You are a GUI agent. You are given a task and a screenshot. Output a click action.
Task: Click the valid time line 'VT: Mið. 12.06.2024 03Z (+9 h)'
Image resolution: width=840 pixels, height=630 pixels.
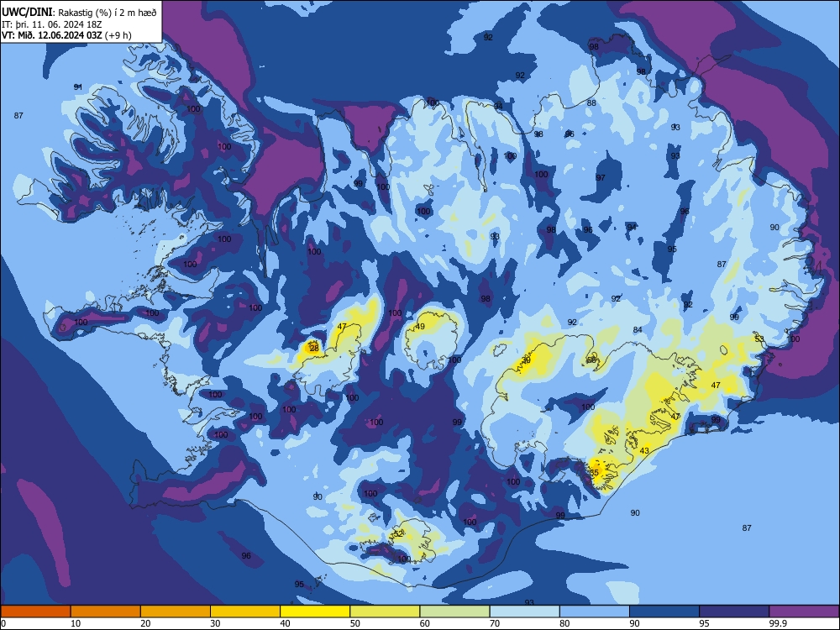point(66,35)
